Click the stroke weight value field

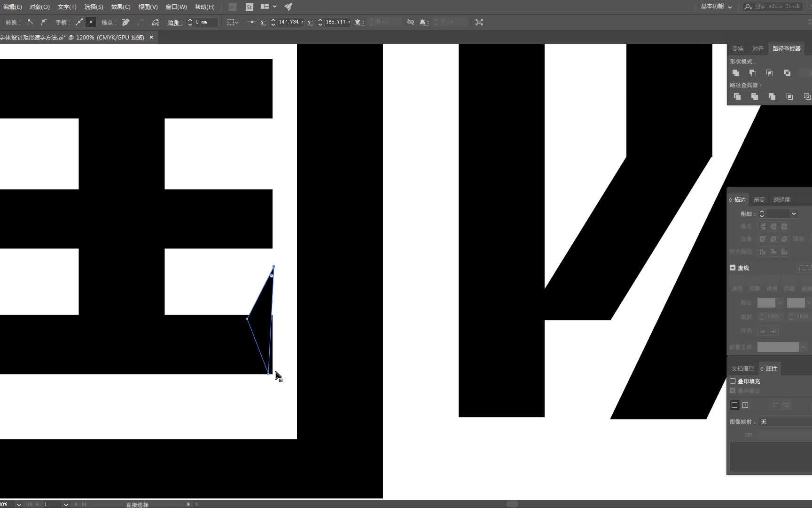pyautogui.click(x=778, y=214)
